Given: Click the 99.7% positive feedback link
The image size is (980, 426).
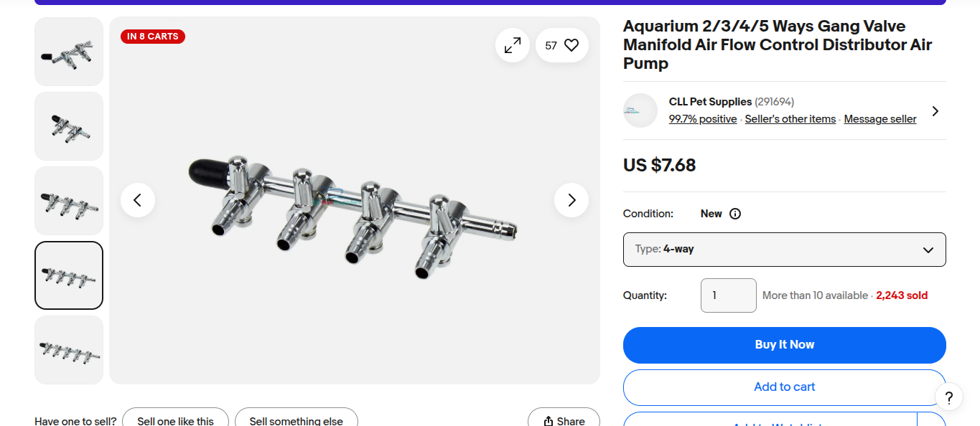Looking at the screenshot, I should pyautogui.click(x=702, y=119).
